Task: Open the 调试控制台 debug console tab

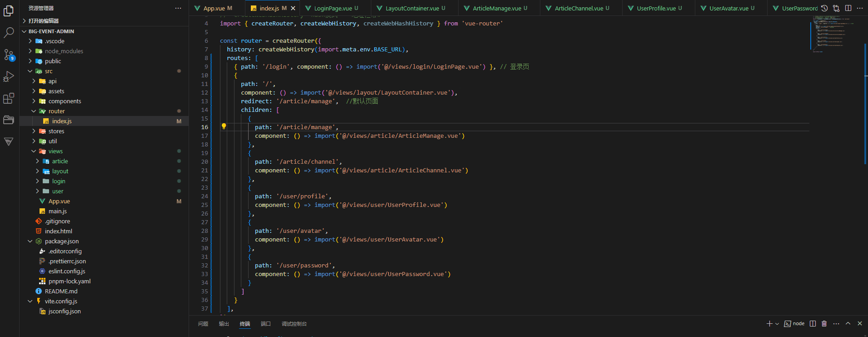Action: pos(294,324)
